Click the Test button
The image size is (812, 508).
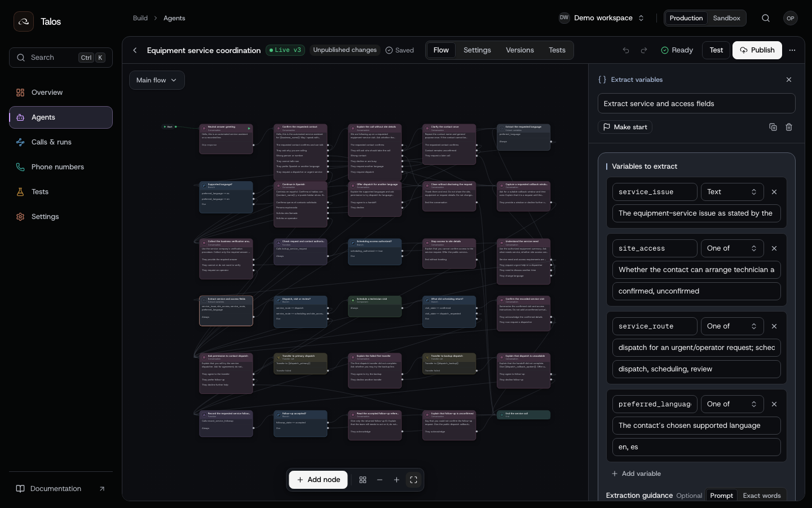tap(716, 50)
